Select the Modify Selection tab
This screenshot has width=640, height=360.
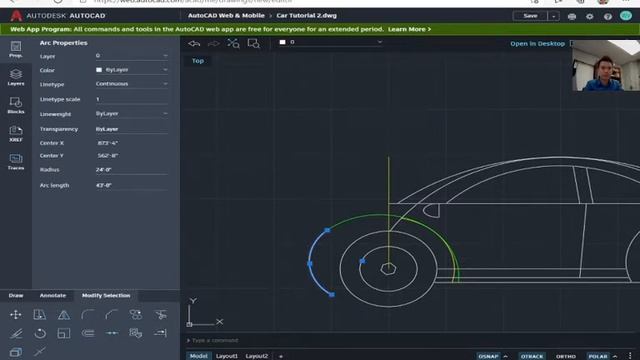click(106, 296)
